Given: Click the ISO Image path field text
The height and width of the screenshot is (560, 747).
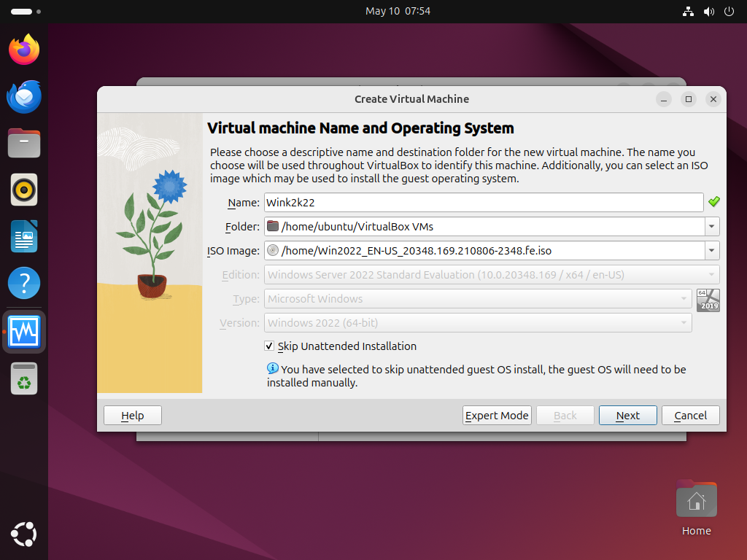Looking at the screenshot, I should 417,251.
